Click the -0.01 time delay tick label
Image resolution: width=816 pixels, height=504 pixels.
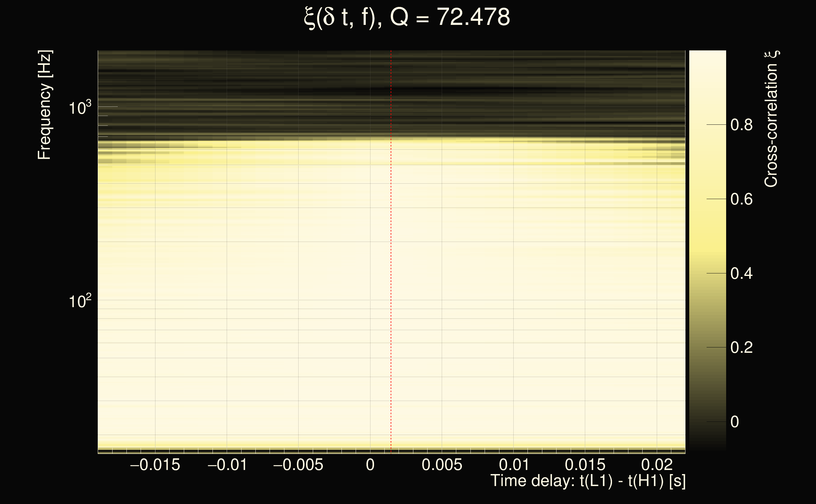(x=227, y=465)
